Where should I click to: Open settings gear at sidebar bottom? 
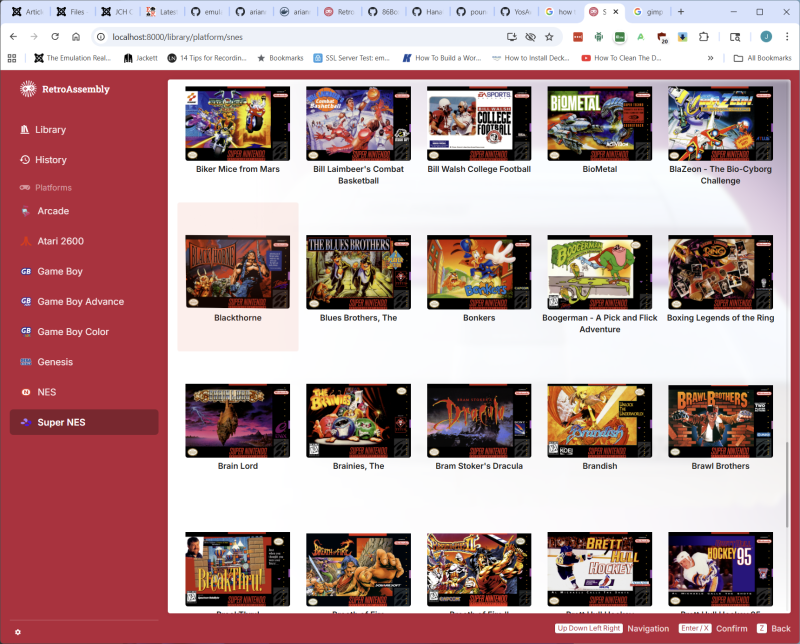click(x=18, y=632)
